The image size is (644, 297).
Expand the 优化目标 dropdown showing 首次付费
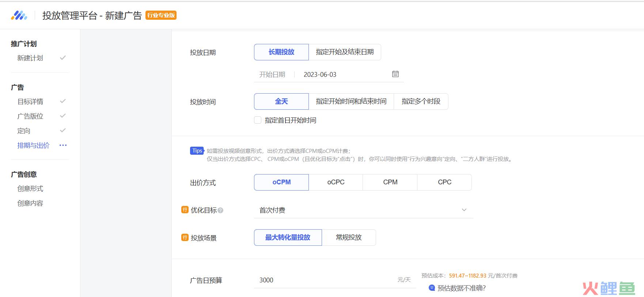358,210
